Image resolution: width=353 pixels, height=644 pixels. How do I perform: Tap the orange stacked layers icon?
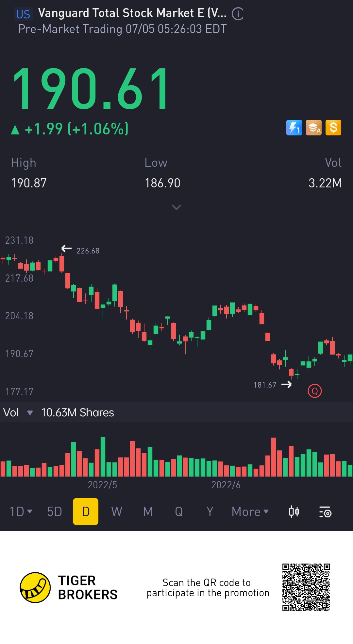click(x=313, y=128)
